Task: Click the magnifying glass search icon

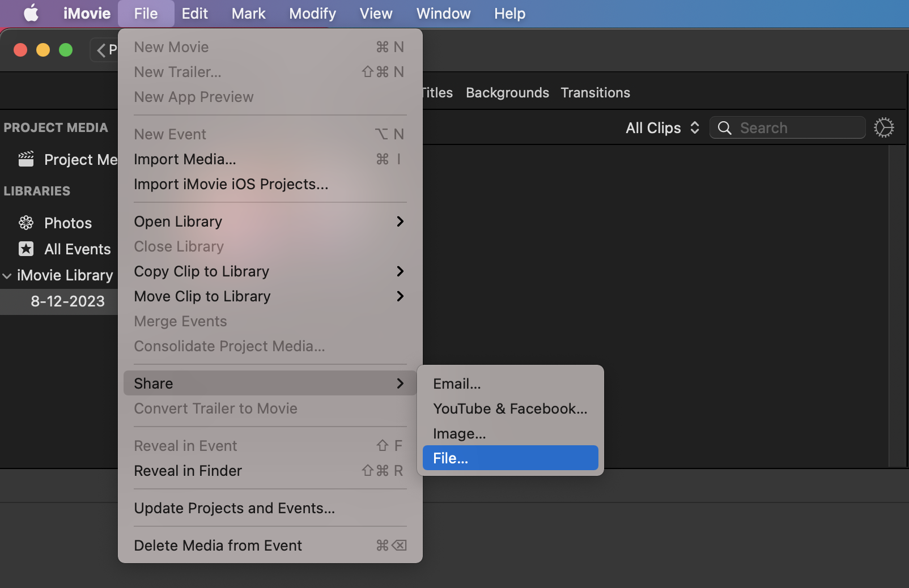Action: click(724, 128)
